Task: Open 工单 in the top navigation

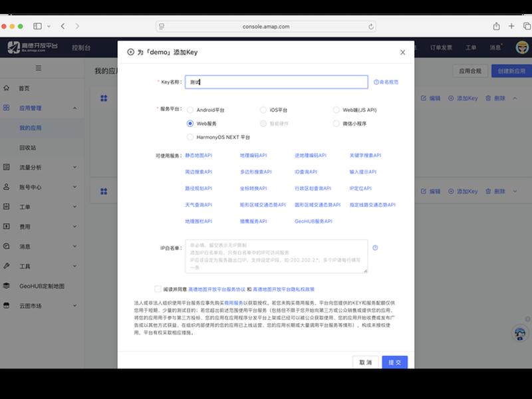Action: coord(470,47)
